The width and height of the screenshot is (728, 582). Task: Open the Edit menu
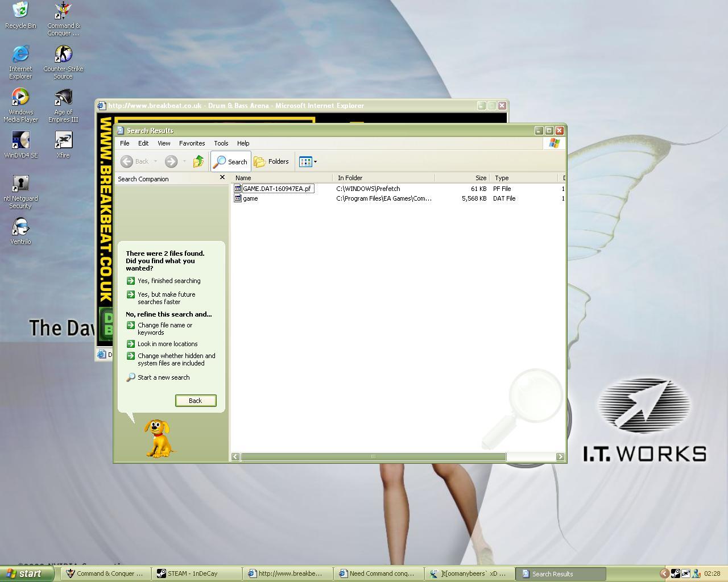pos(143,143)
